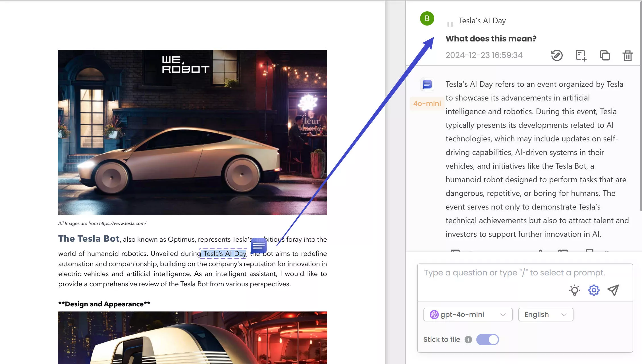Click the question input field

coord(512,273)
